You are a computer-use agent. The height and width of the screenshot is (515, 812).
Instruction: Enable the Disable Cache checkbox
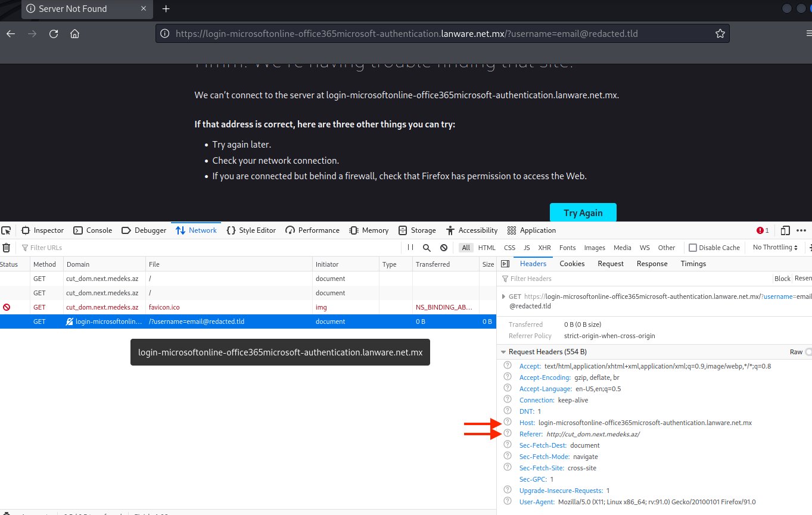click(x=693, y=248)
